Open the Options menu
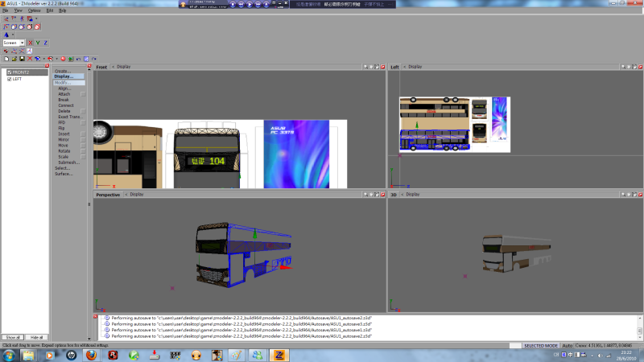Screen dimensions: 644x362 (x=34, y=10)
